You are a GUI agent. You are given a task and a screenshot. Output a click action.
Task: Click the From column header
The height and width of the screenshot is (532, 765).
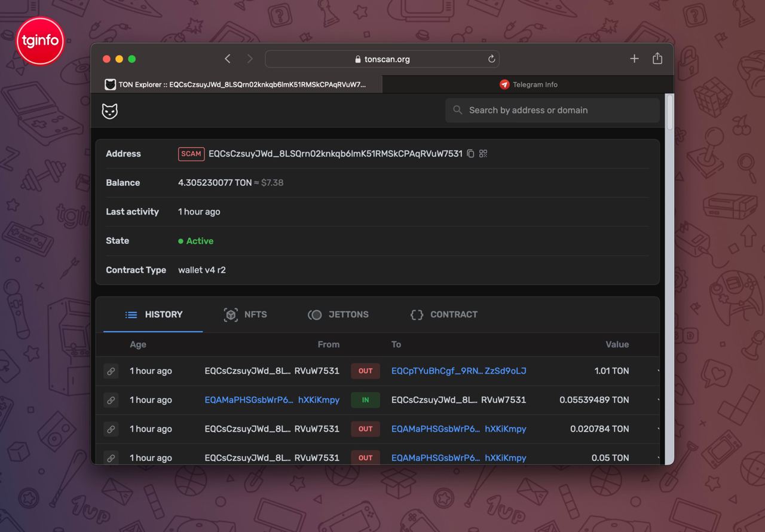coord(329,344)
